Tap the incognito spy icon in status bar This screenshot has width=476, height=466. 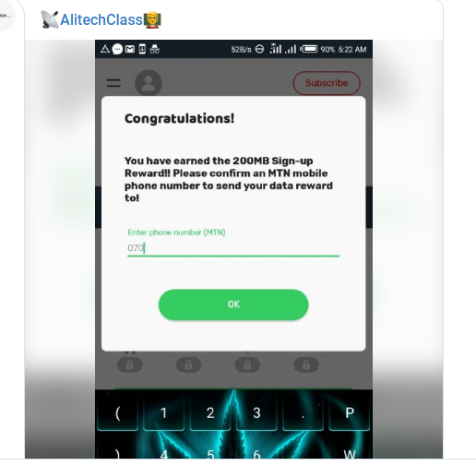coord(154,49)
